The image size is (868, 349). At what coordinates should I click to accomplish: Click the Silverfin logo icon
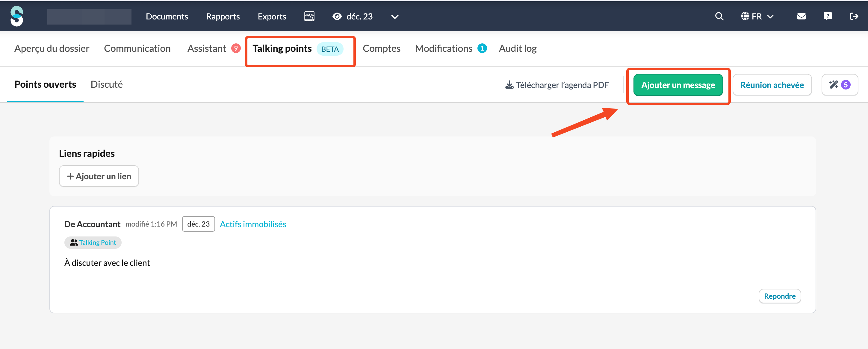(16, 16)
